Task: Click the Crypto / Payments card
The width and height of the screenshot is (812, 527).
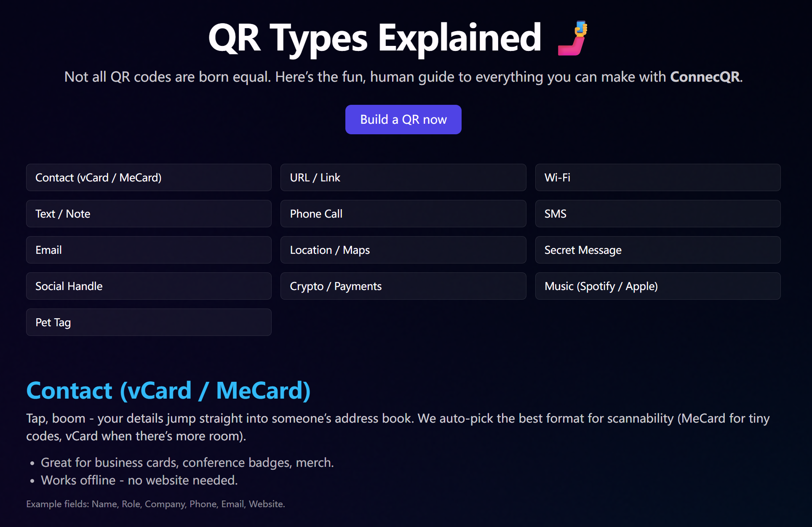Action: click(x=403, y=286)
